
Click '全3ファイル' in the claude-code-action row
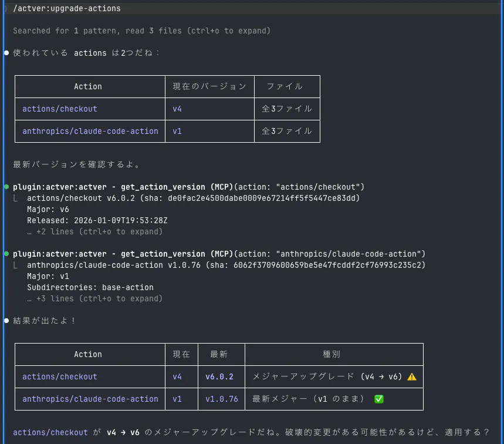287,132
